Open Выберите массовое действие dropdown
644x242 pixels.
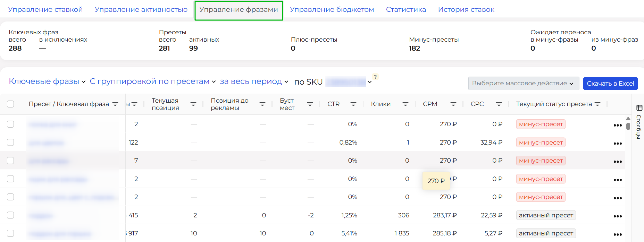523,84
